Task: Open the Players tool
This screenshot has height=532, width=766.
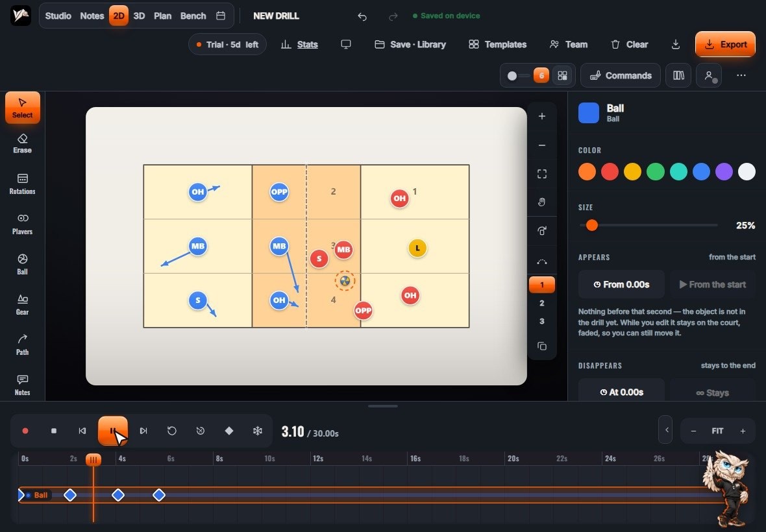Action: pos(23,224)
